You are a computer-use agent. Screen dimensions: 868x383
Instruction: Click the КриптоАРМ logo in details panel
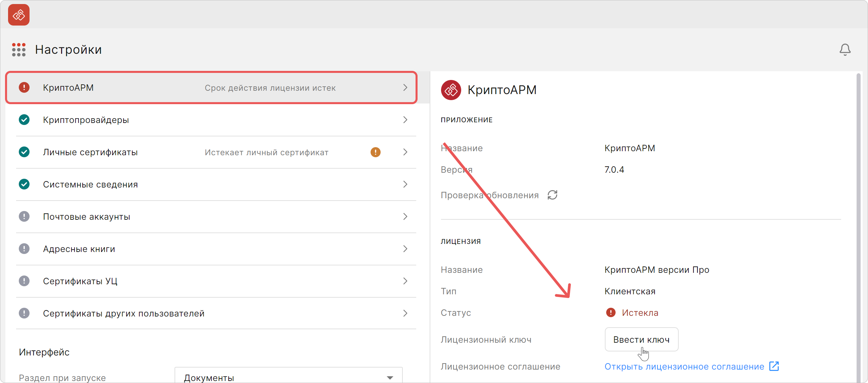[x=451, y=90]
